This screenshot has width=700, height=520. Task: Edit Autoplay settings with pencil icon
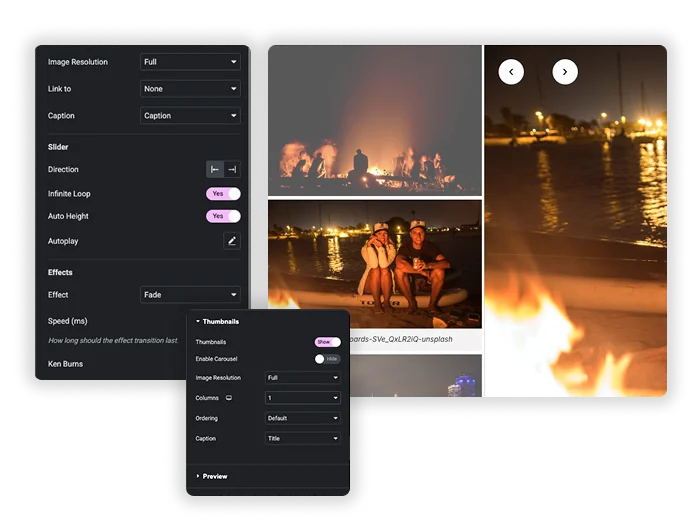pos(232,241)
